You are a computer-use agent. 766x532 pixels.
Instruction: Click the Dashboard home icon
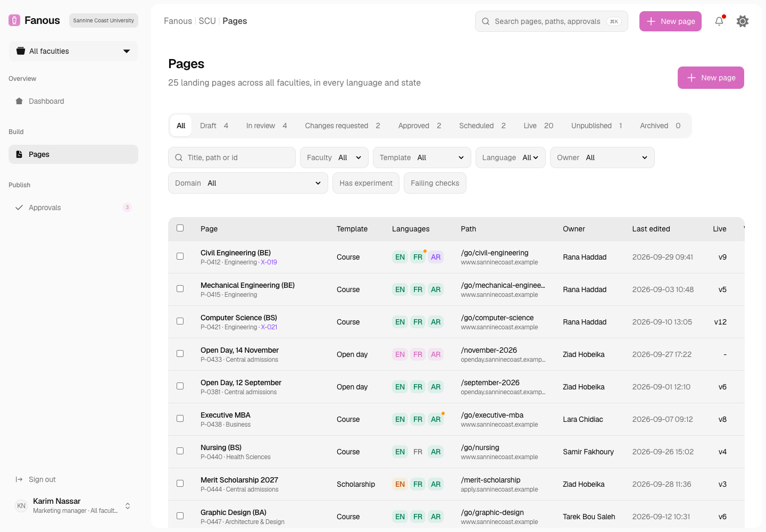click(19, 101)
